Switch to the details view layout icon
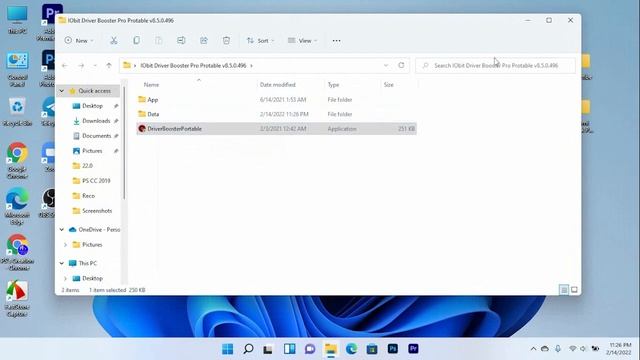640x360 pixels. pos(564,290)
